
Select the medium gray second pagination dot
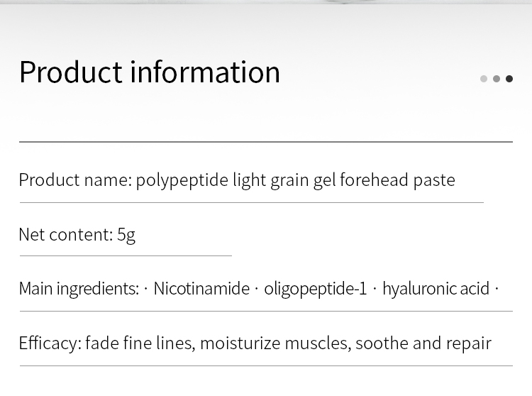(x=497, y=79)
